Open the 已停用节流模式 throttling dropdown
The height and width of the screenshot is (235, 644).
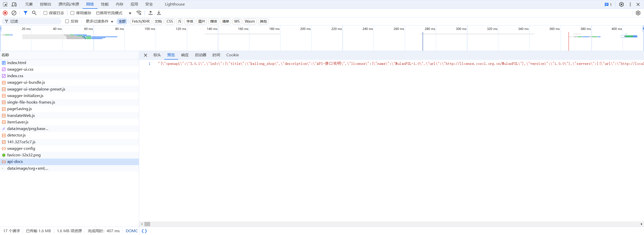tap(114, 13)
